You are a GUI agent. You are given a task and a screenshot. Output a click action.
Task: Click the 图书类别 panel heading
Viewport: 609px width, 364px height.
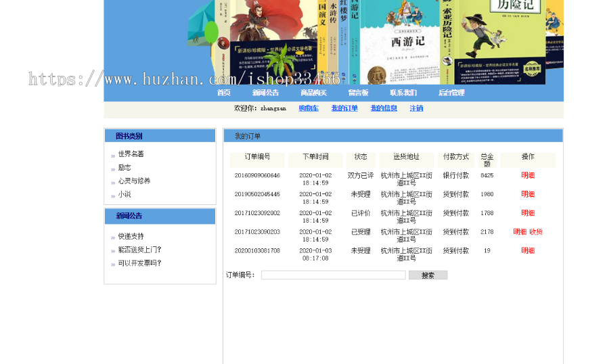(129, 137)
